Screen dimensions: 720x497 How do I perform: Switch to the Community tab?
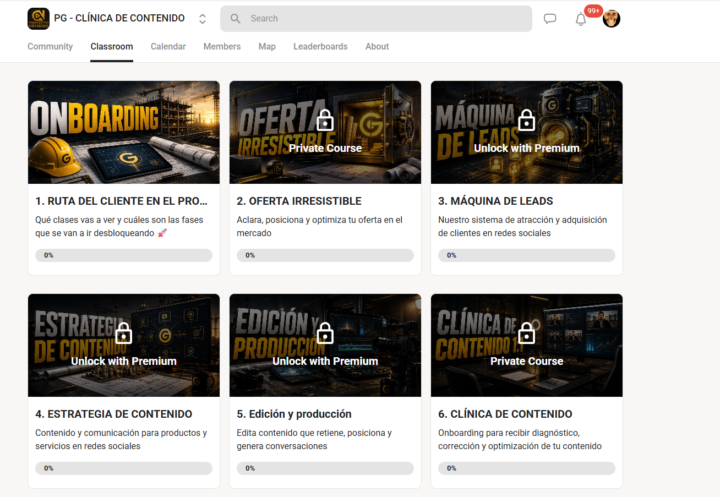(50, 46)
